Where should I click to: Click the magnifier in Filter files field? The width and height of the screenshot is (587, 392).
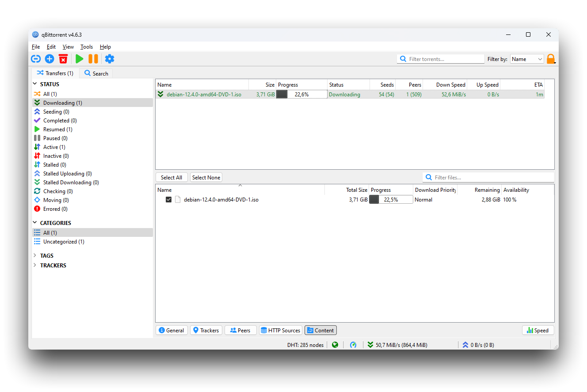coord(428,177)
